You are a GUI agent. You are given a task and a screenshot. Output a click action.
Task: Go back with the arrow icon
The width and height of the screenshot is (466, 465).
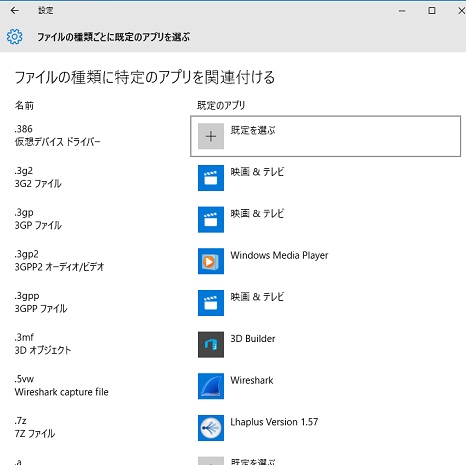[15, 10]
